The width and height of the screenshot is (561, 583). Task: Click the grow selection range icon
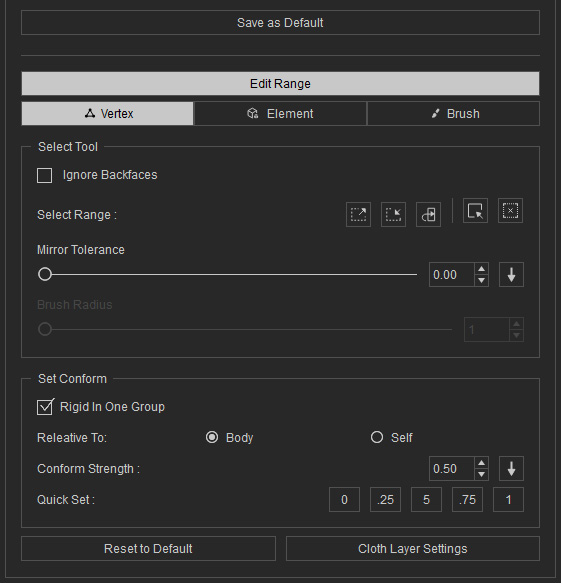coord(358,215)
